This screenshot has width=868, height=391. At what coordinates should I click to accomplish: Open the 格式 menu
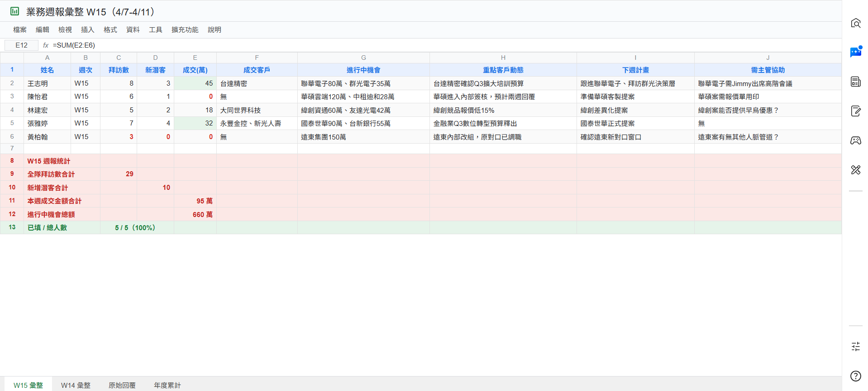point(110,30)
